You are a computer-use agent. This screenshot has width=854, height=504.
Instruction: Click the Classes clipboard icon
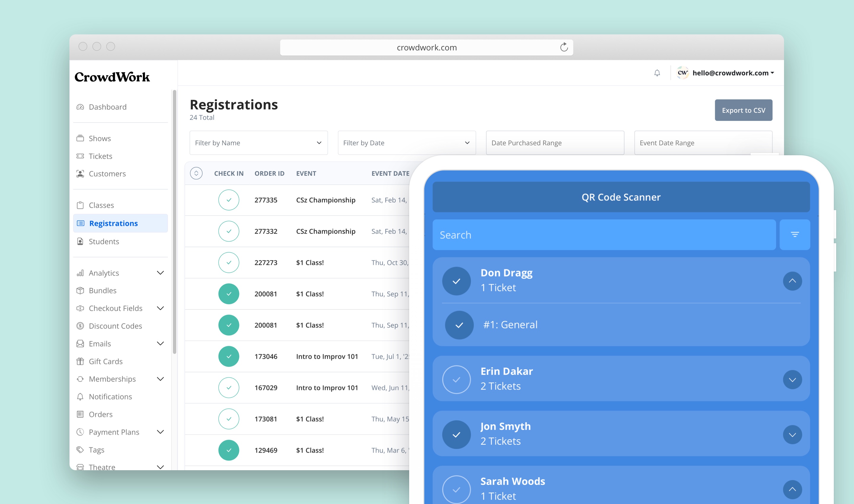click(80, 205)
